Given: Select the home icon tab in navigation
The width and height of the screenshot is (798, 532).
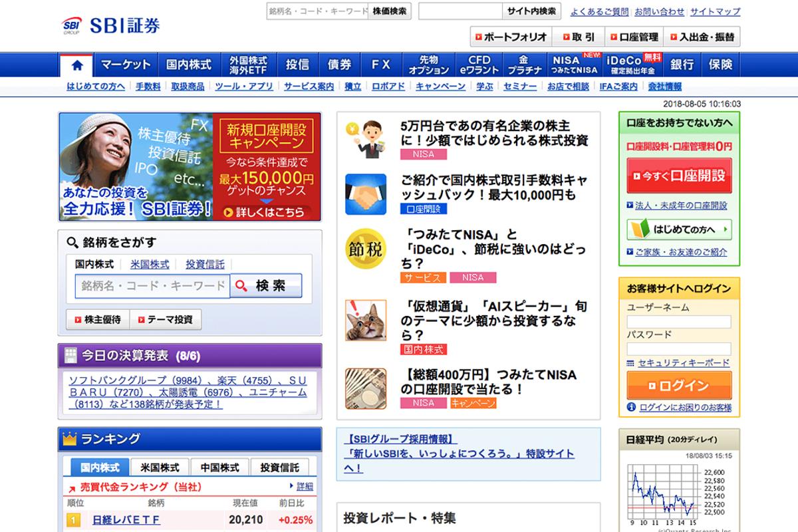Looking at the screenshot, I should [78, 64].
